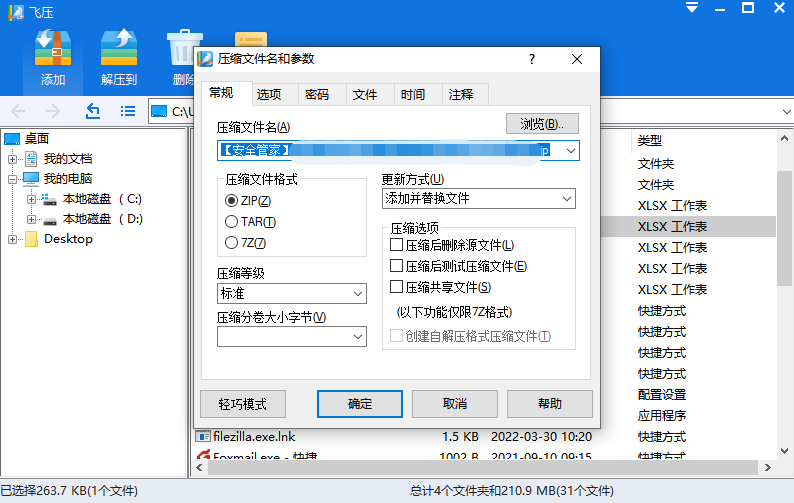794x503 pixels.
Task: Click the dialog's question mark help icon
Action: tap(532, 60)
